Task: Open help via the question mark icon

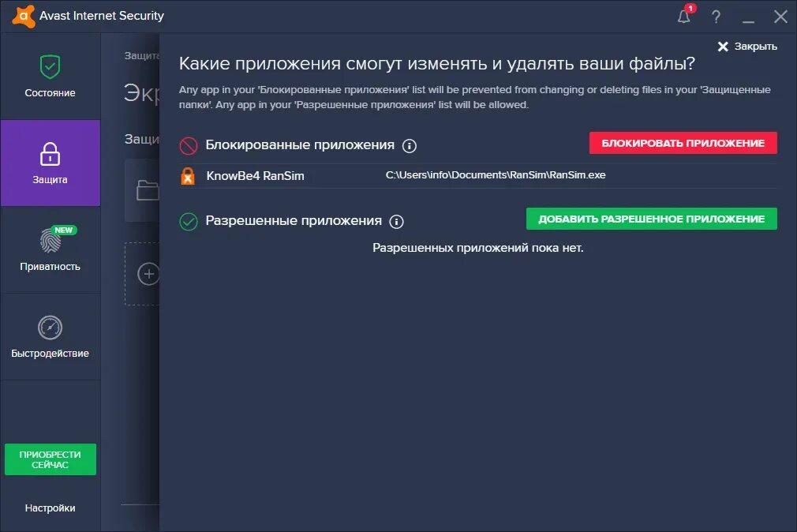Action: coord(716,17)
